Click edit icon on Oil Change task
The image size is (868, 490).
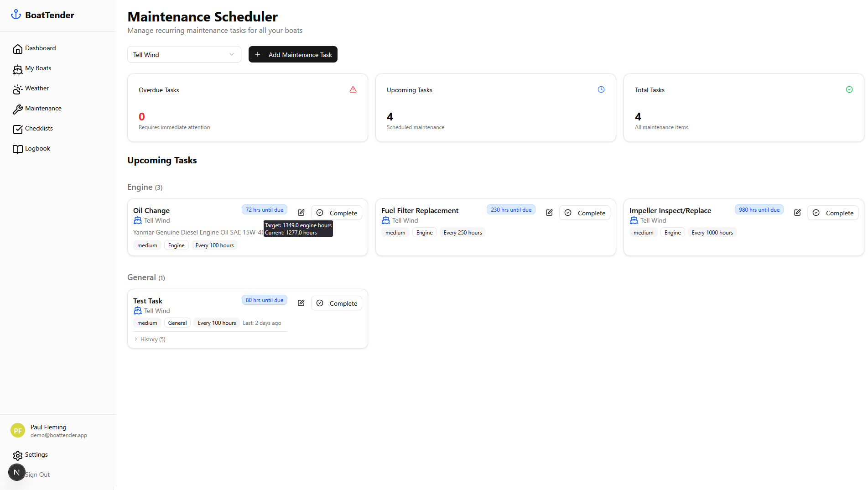[301, 213]
